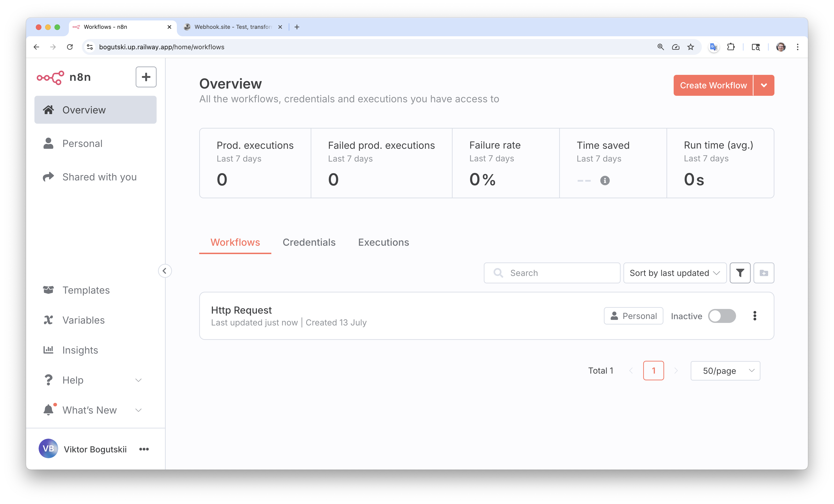
Task: Open user menu dots beside Viktor Bogutskii
Action: 144,449
